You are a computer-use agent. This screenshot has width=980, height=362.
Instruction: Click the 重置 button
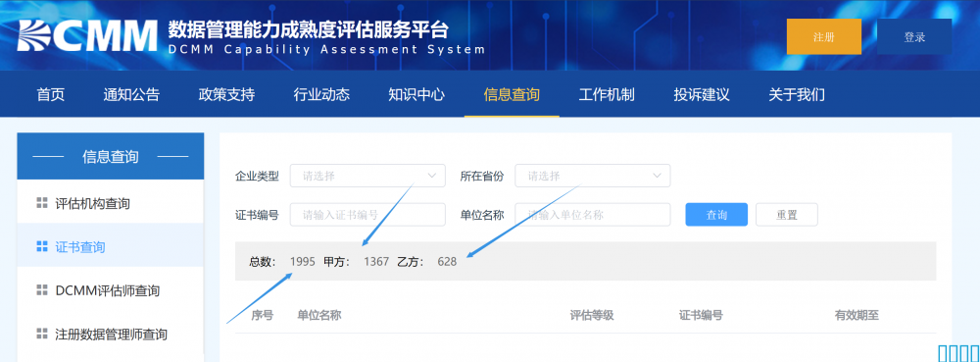[787, 215]
